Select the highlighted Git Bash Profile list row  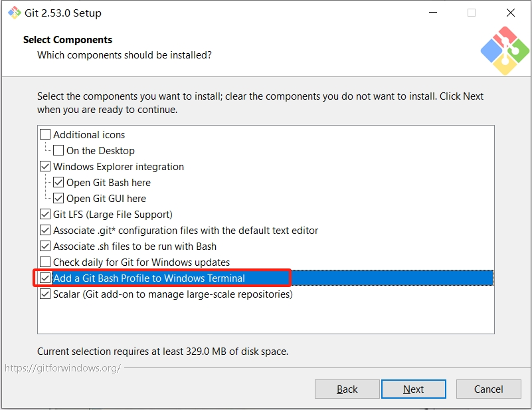199,278
